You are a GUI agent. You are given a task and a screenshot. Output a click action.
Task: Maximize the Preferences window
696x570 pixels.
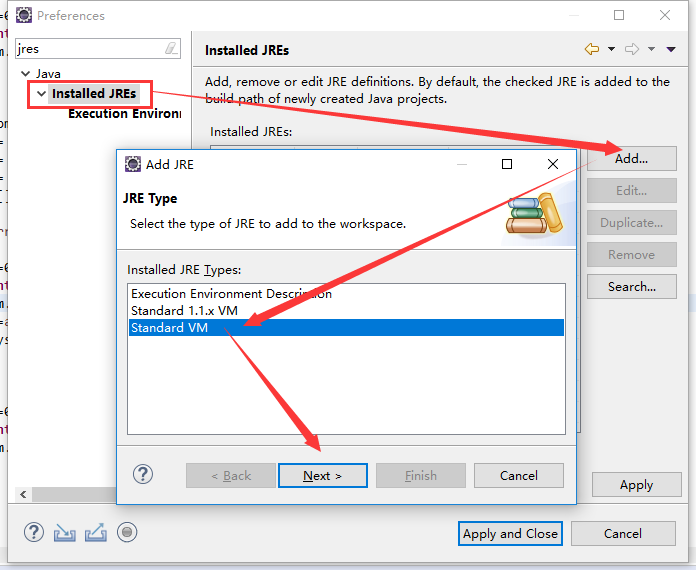click(x=619, y=16)
